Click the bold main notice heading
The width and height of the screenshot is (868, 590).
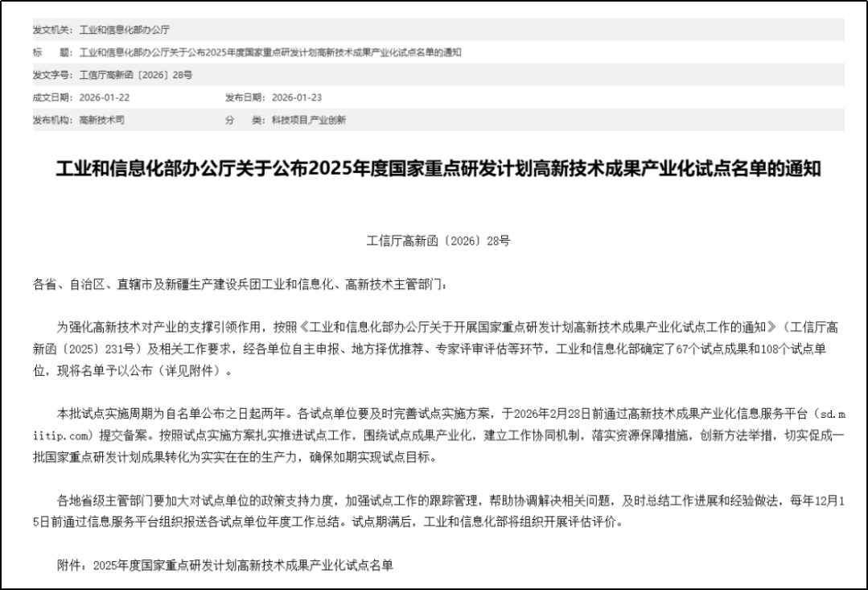(438, 170)
